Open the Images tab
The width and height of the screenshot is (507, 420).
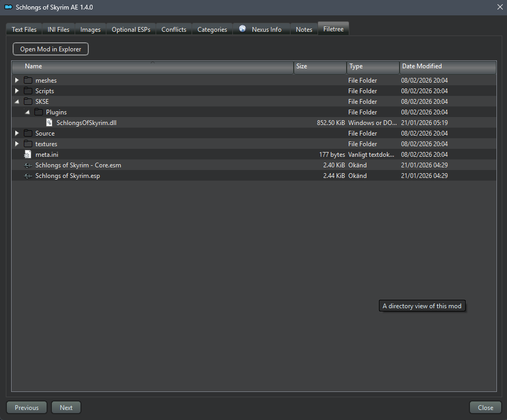click(x=90, y=30)
